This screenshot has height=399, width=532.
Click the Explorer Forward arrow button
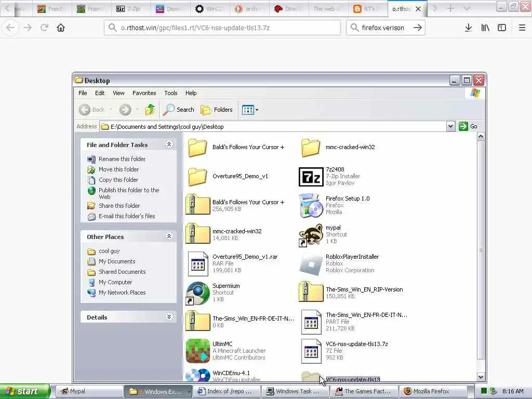pyautogui.click(x=125, y=110)
